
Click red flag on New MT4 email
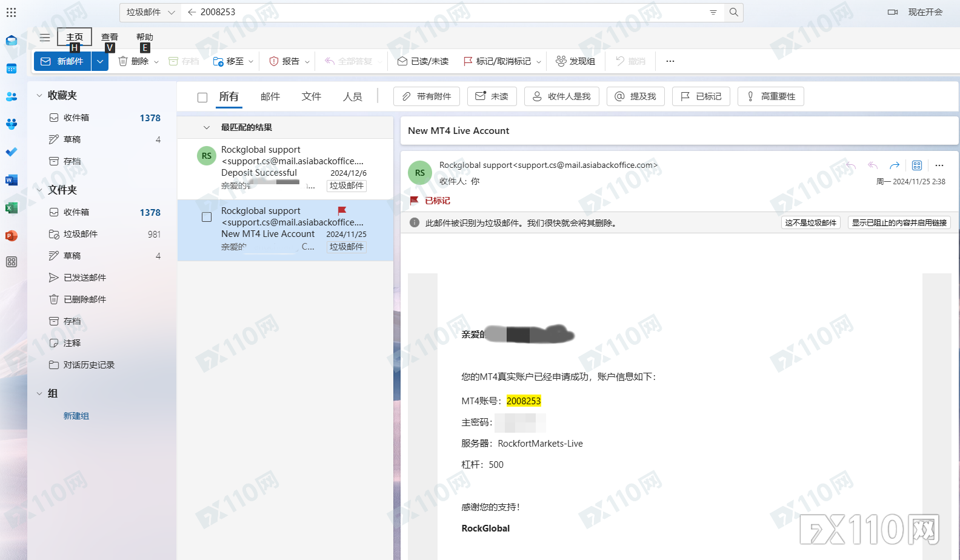click(x=342, y=210)
